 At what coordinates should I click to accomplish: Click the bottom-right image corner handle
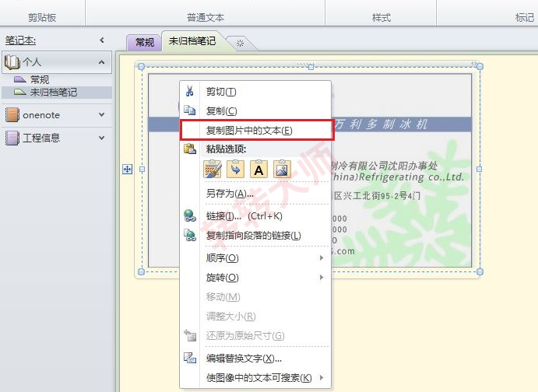click(480, 271)
